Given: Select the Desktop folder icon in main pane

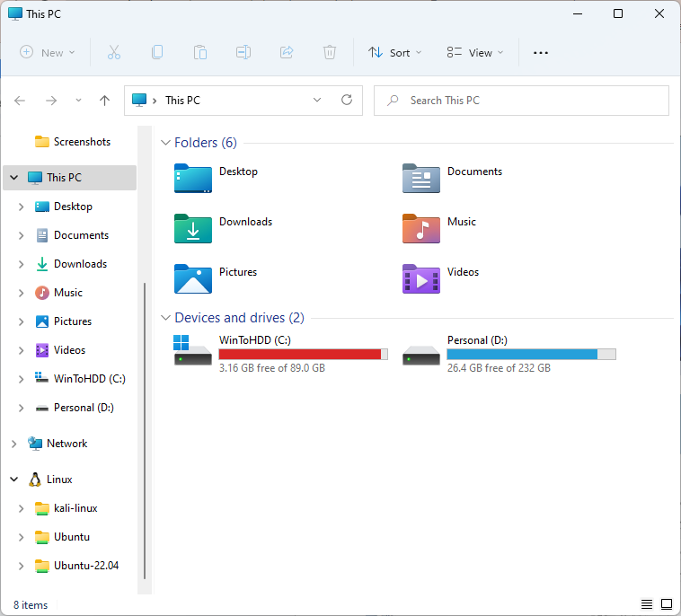Looking at the screenshot, I should tap(193, 178).
